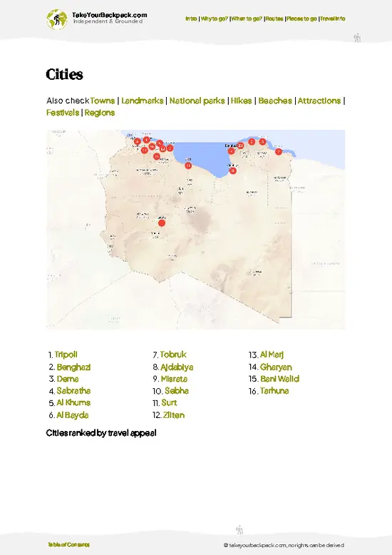Open the Sabha city link
This screenshot has width=392, height=555.
(x=177, y=391)
